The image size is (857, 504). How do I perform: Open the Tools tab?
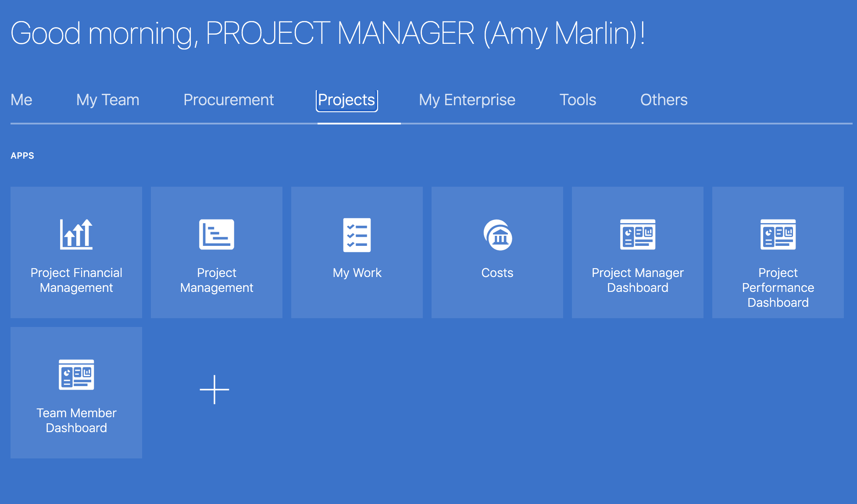tap(578, 100)
